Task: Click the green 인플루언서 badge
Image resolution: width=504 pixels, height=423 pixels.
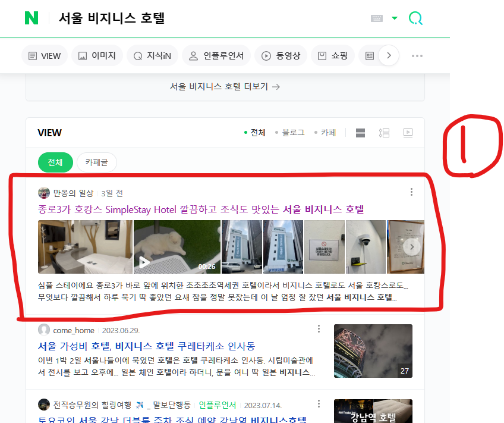Action: point(218,405)
